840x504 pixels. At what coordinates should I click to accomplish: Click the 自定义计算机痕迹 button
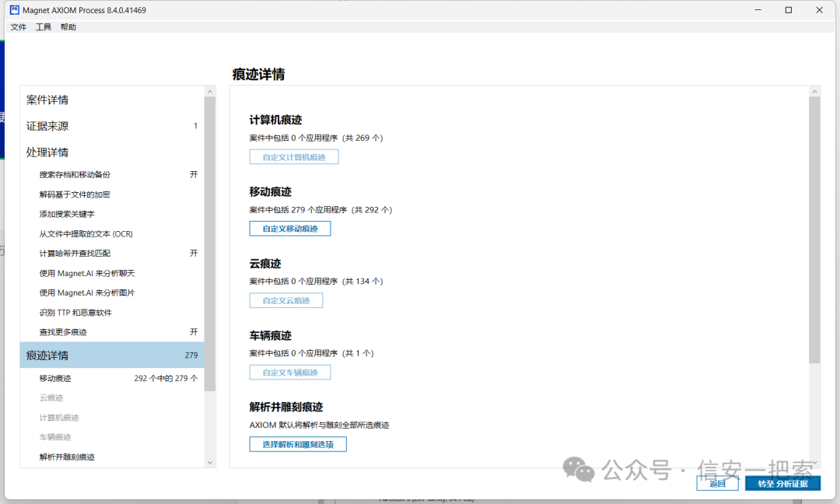(294, 157)
